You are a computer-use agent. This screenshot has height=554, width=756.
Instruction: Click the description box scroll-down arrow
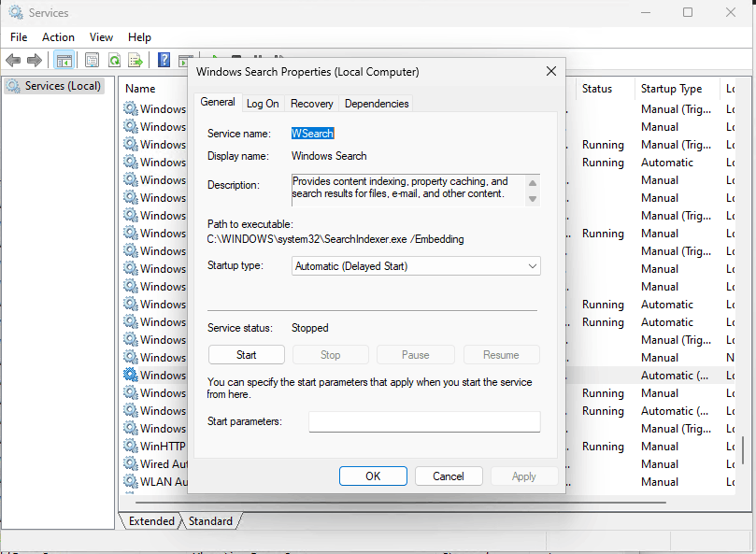pos(533,199)
